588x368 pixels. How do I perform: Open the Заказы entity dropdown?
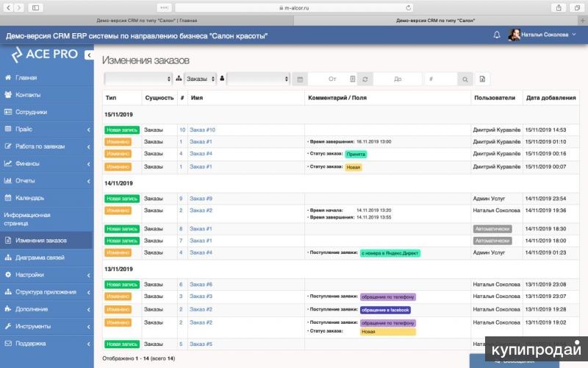(200, 79)
